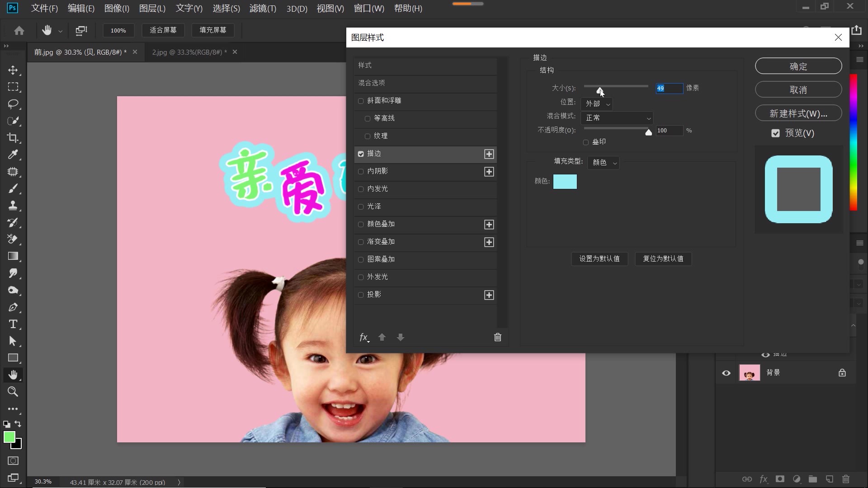This screenshot has width=868, height=488.
Task: Click the fx icon in the styles dialog
Action: click(x=364, y=337)
